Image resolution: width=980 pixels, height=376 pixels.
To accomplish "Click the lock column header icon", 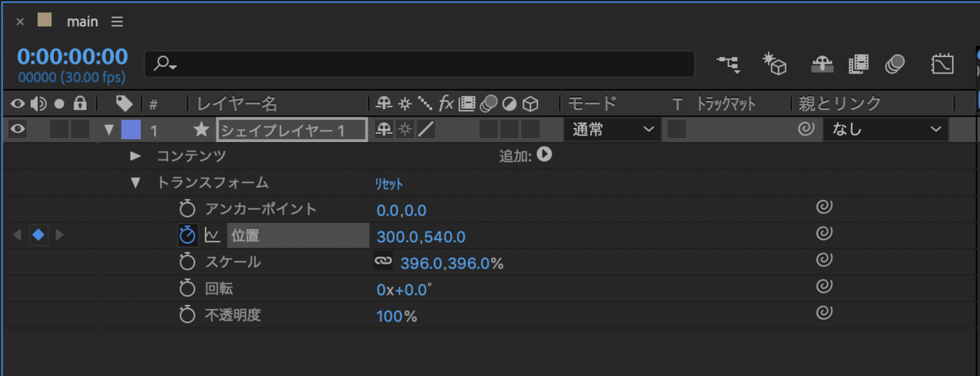I will 80,104.
